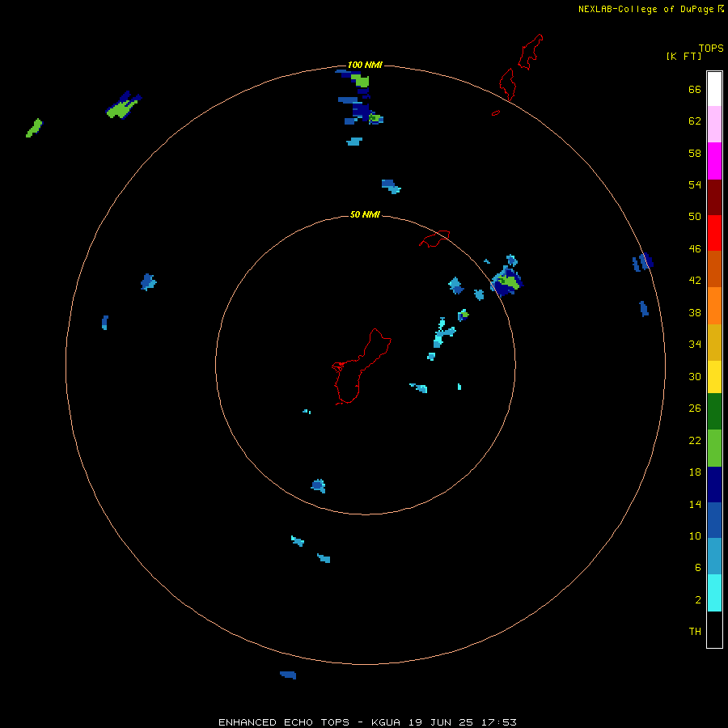
Task: Click the "50" legend value
Action: (x=695, y=217)
